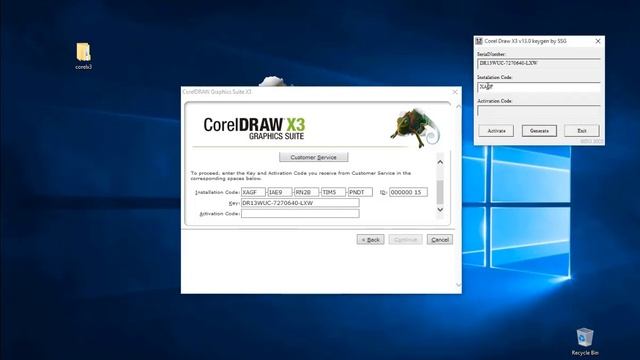Click the Activation Code field in the keygen
Screen dimensions: 640x360
(539, 111)
